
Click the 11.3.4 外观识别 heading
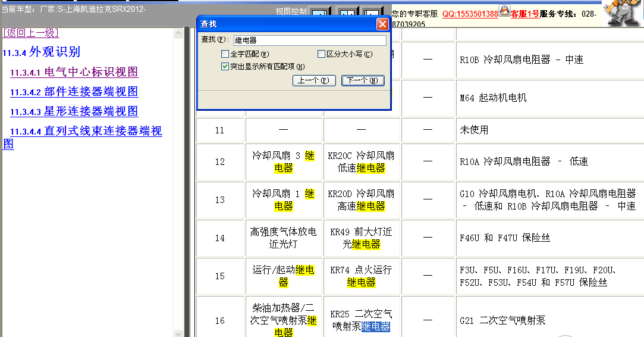(41, 52)
